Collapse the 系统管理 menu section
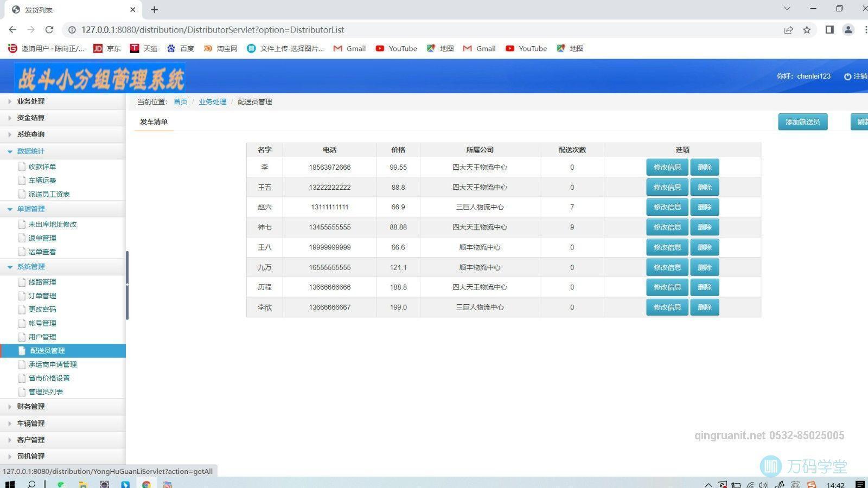This screenshot has height=488, width=868. [62, 267]
